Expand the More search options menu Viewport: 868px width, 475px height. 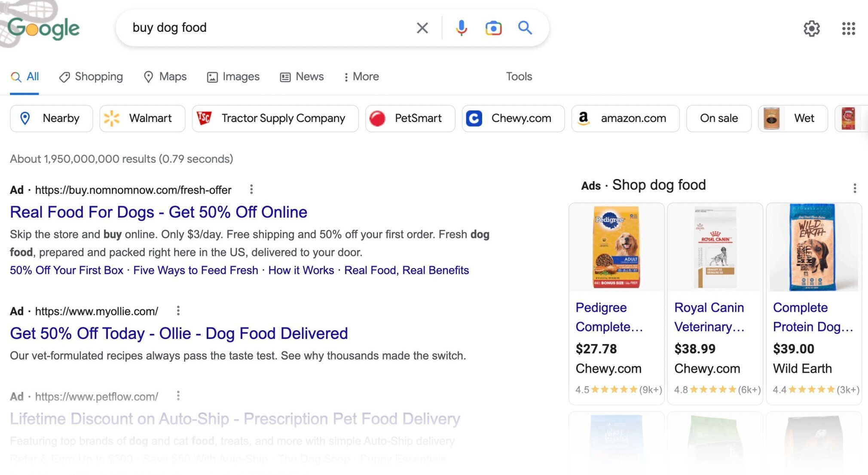click(x=361, y=76)
